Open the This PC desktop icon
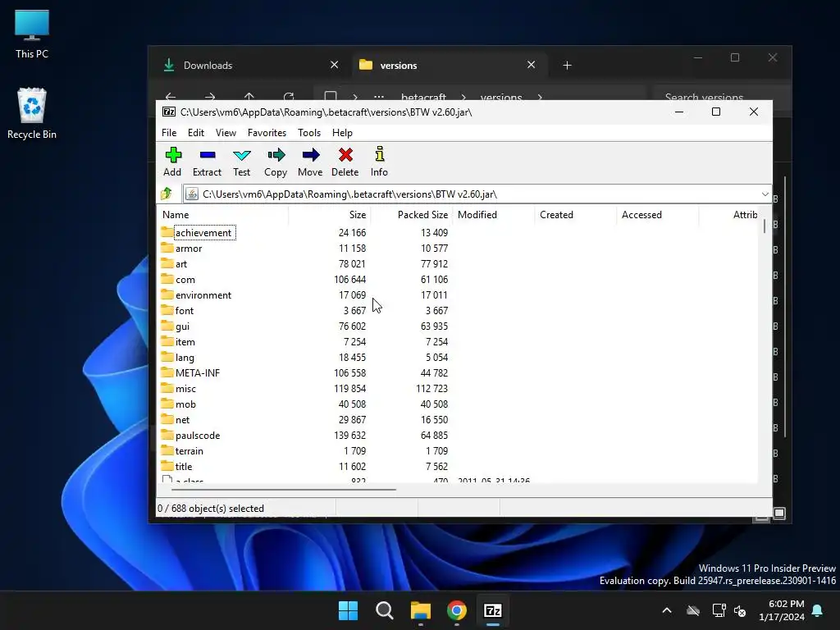The image size is (840, 630). pos(32,34)
